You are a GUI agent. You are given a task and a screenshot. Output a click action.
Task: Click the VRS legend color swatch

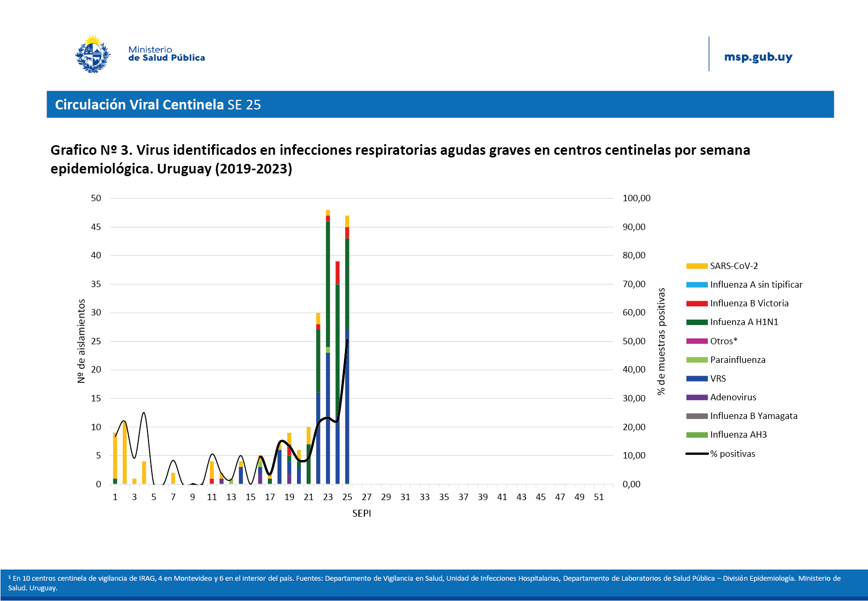697,378
